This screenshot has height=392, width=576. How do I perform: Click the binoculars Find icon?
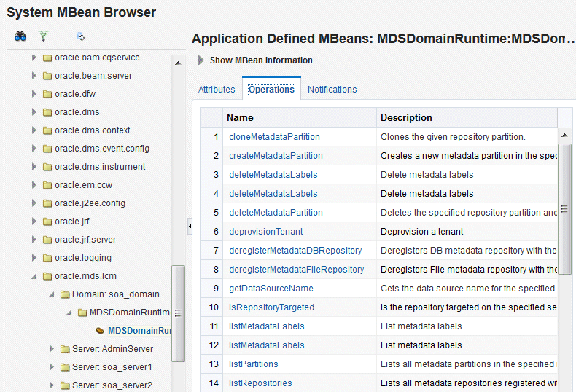pos(20,36)
